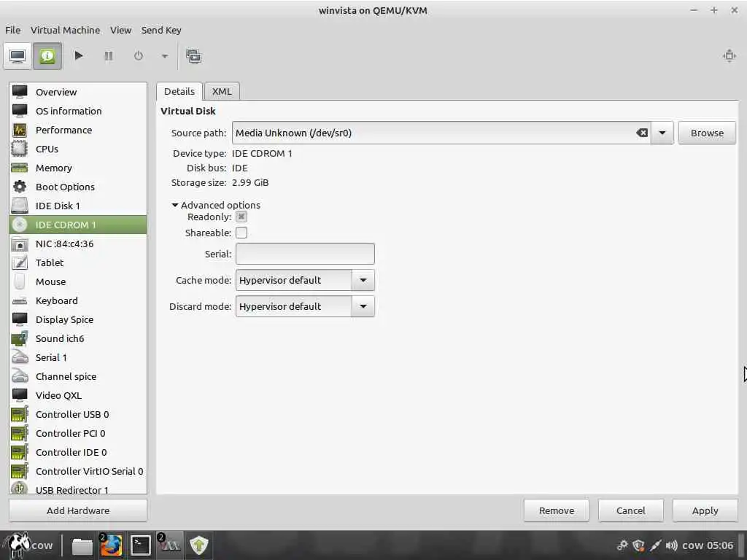Select Video QXL entry
Viewport: 747px width, 560px height.
(x=77, y=395)
